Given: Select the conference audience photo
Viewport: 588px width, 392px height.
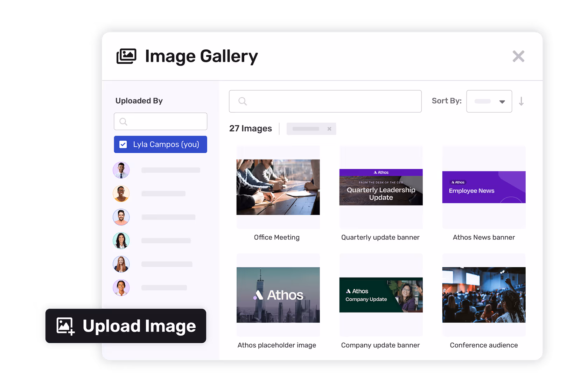Looking at the screenshot, I should coord(484,295).
